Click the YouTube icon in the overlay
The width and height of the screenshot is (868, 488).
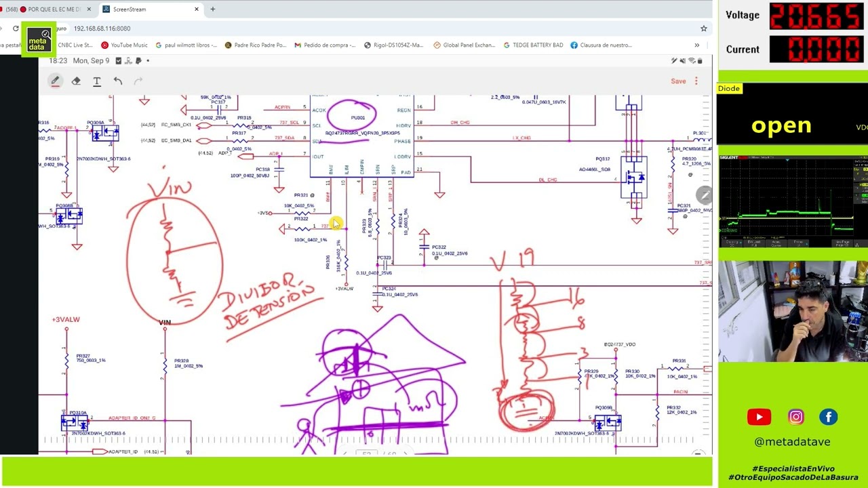coord(759,418)
